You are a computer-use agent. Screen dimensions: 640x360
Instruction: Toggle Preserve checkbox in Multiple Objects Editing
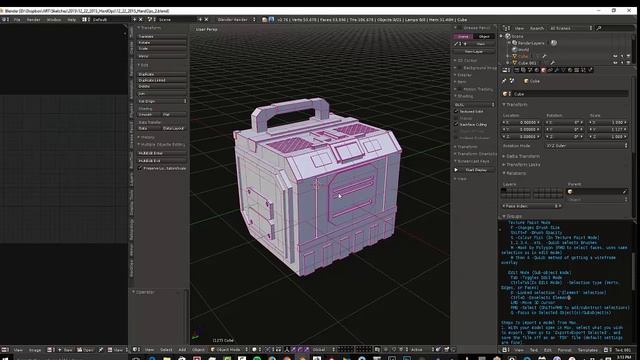pos(140,168)
